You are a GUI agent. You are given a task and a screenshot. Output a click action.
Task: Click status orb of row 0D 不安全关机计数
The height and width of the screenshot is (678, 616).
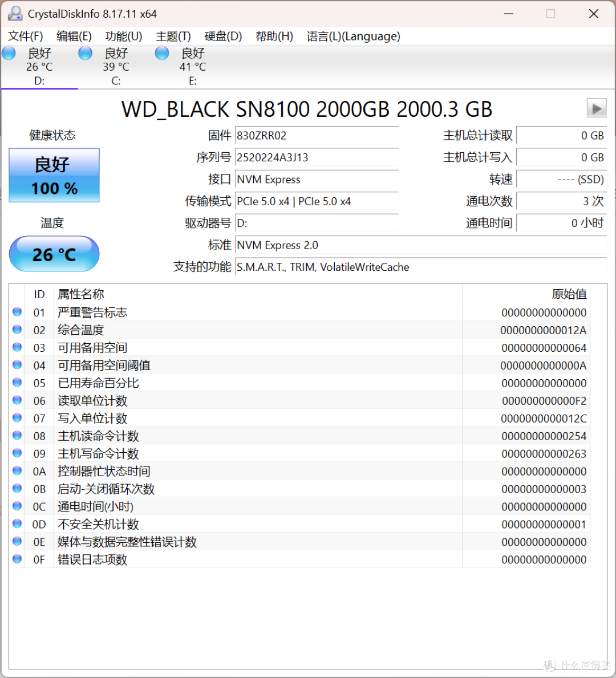17,523
